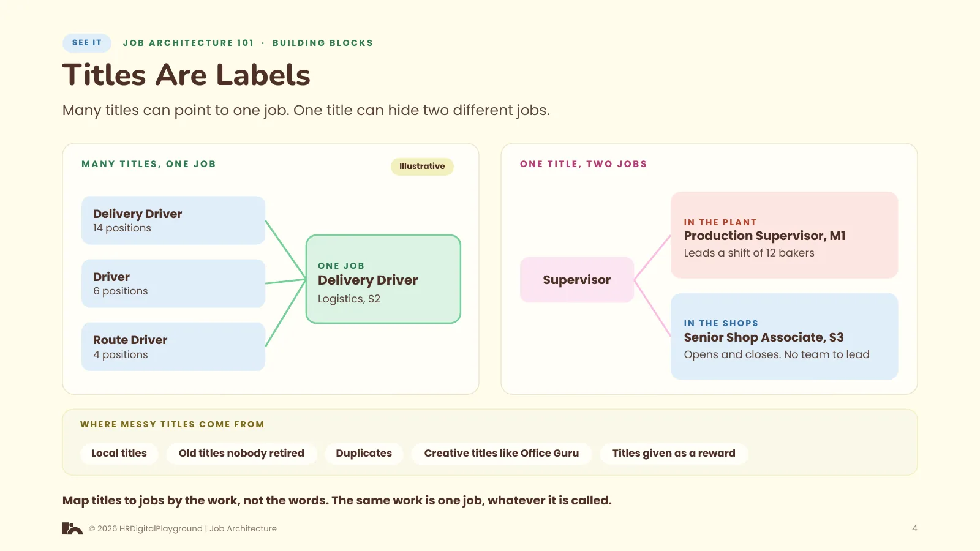Click the Local titles chip
Screen dimensions: 980x551
coord(119,454)
